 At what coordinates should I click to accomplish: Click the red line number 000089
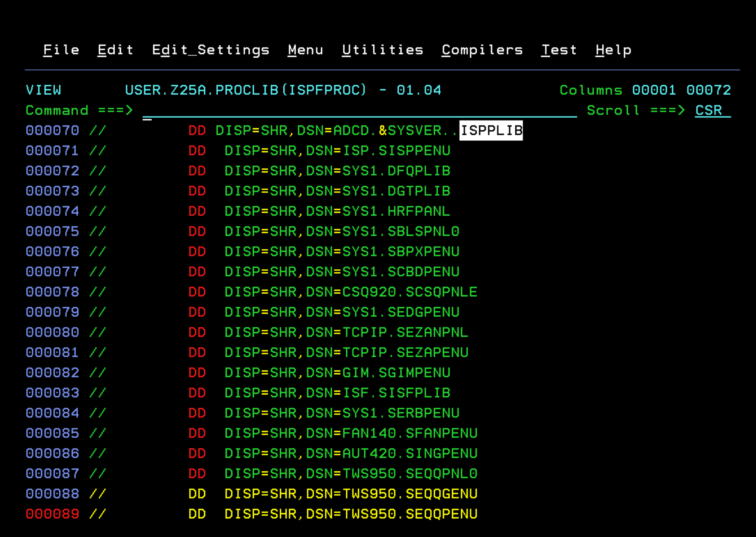pos(52,514)
